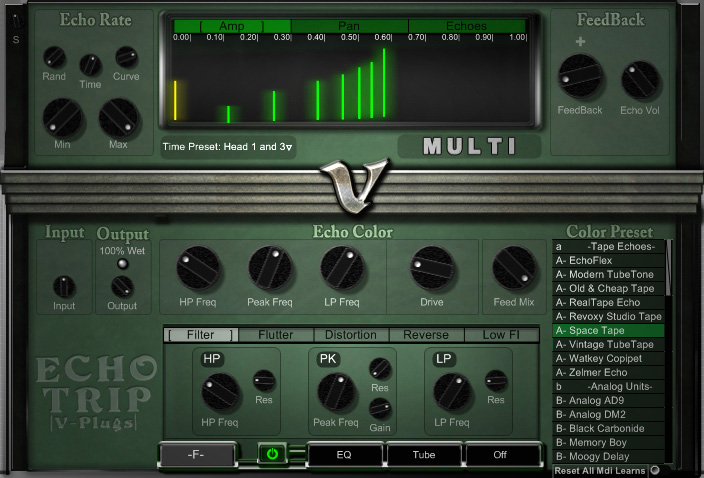Viewport: 704px width, 478px height.
Task: Click the -F- button
Action: click(196, 455)
